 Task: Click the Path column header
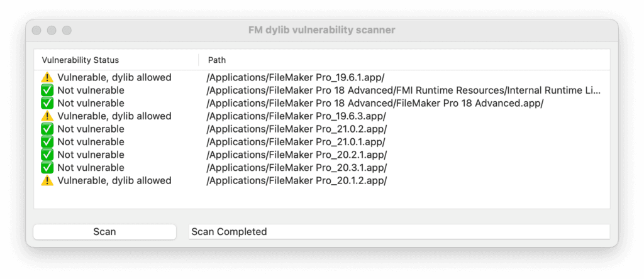(x=217, y=60)
